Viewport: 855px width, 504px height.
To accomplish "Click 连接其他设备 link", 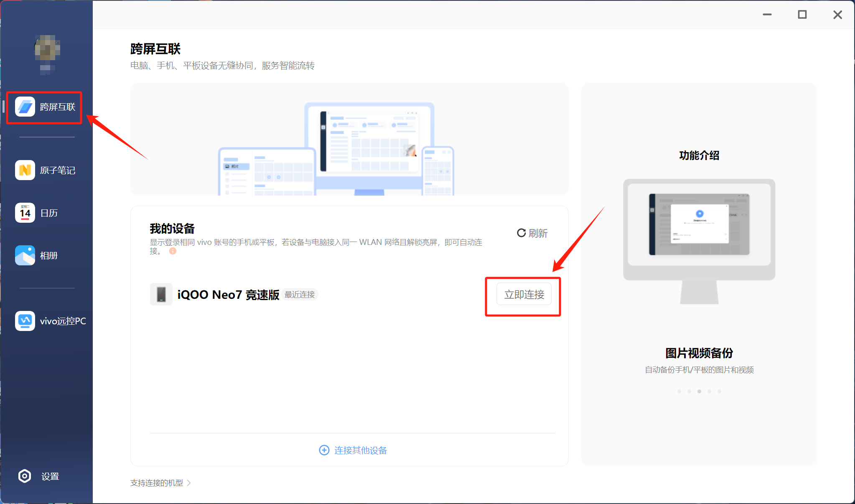I will pos(353,450).
